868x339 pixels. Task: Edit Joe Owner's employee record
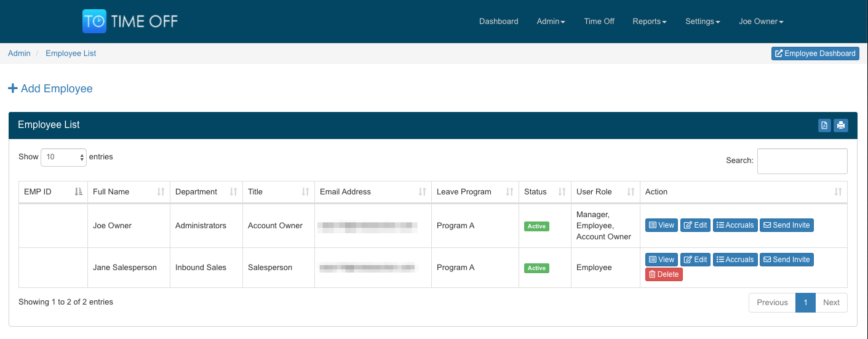click(695, 225)
